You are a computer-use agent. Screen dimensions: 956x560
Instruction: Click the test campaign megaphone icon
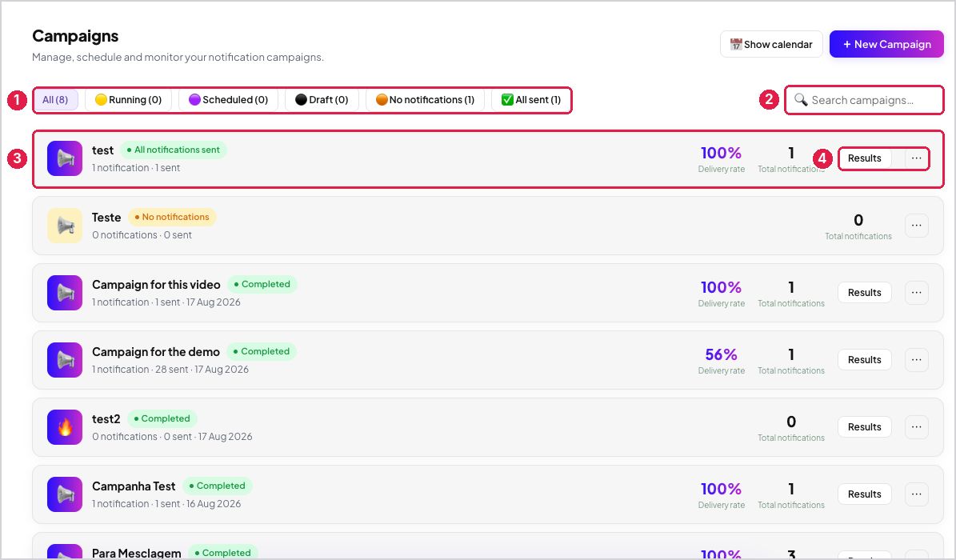pos(65,158)
